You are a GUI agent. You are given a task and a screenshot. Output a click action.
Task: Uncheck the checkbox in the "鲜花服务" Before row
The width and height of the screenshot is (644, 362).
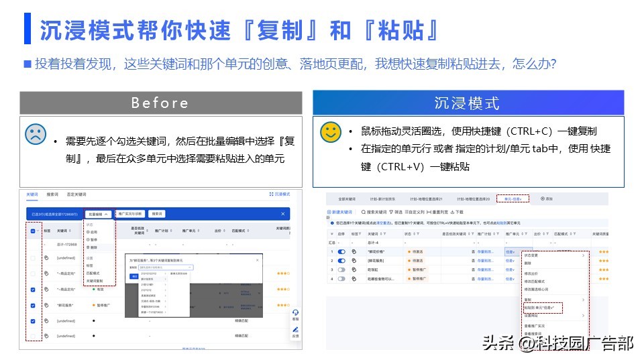point(33,306)
